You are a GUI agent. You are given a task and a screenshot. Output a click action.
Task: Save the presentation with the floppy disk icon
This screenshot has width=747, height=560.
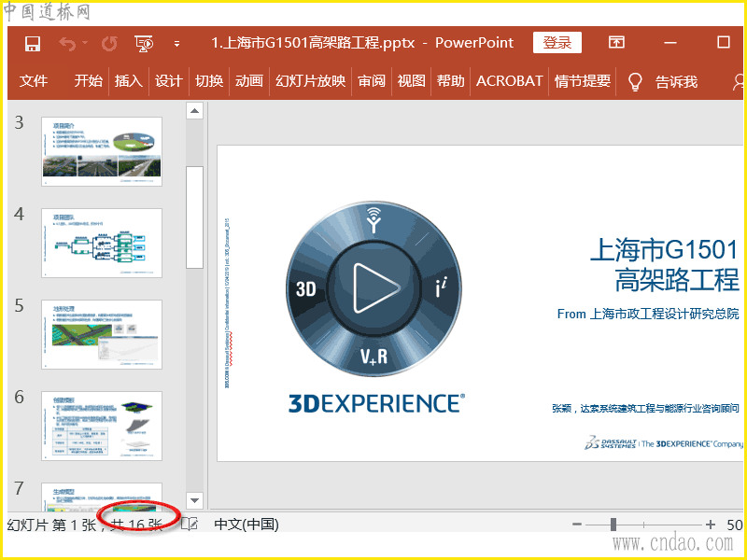click(x=33, y=43)
